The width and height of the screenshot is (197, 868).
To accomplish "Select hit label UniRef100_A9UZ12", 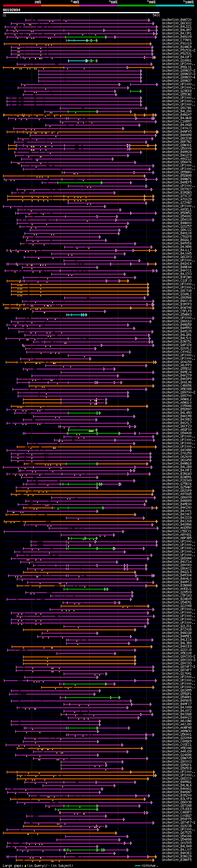I will [x=177, y=159].
